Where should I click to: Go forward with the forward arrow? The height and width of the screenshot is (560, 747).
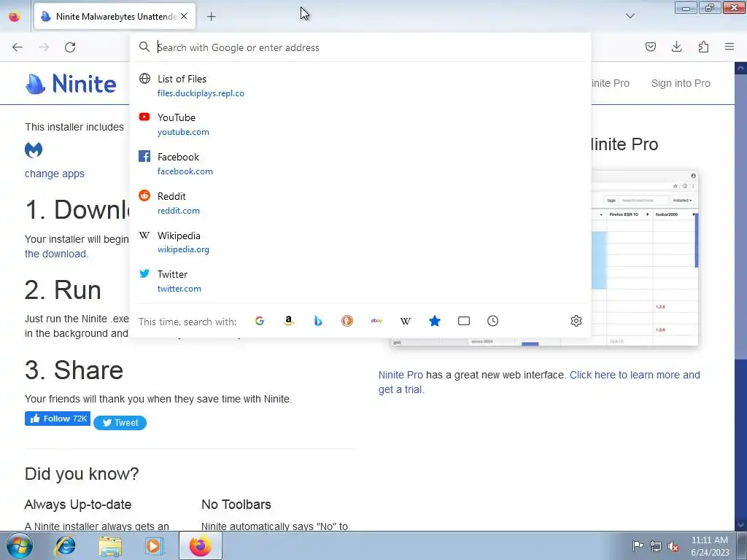tap(44, 47)
